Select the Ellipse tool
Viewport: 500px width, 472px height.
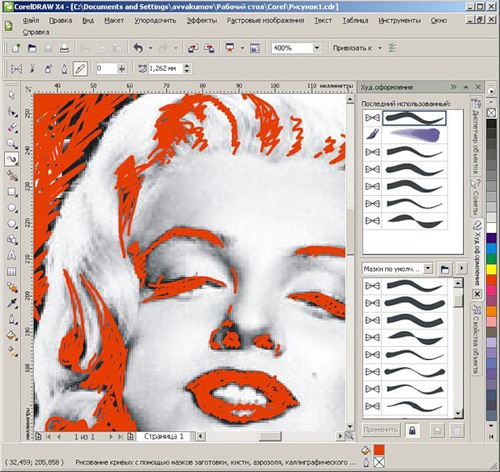coord(12,207)
